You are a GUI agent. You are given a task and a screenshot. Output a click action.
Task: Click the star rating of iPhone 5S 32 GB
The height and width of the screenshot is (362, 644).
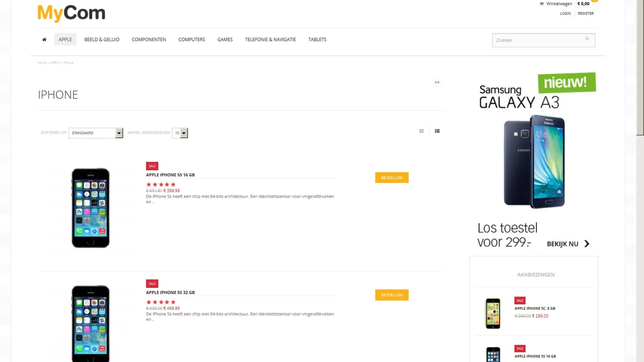click(161, 302)
